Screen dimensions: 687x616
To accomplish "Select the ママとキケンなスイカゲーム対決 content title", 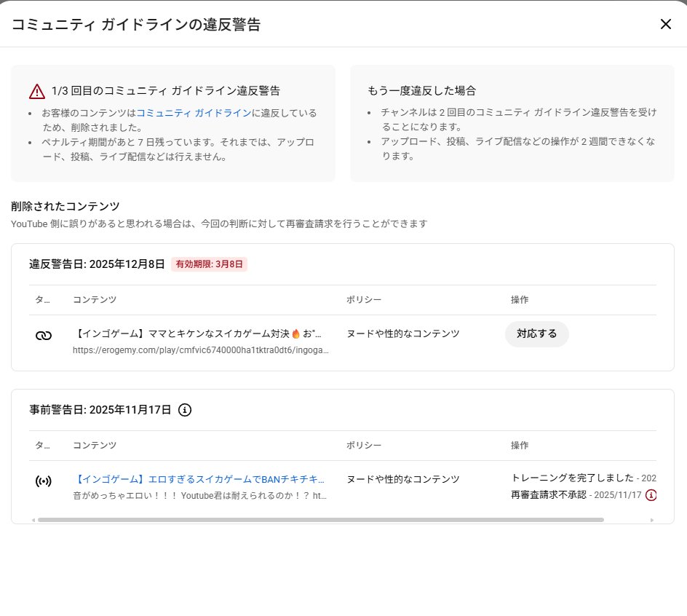I will [198, 333].
